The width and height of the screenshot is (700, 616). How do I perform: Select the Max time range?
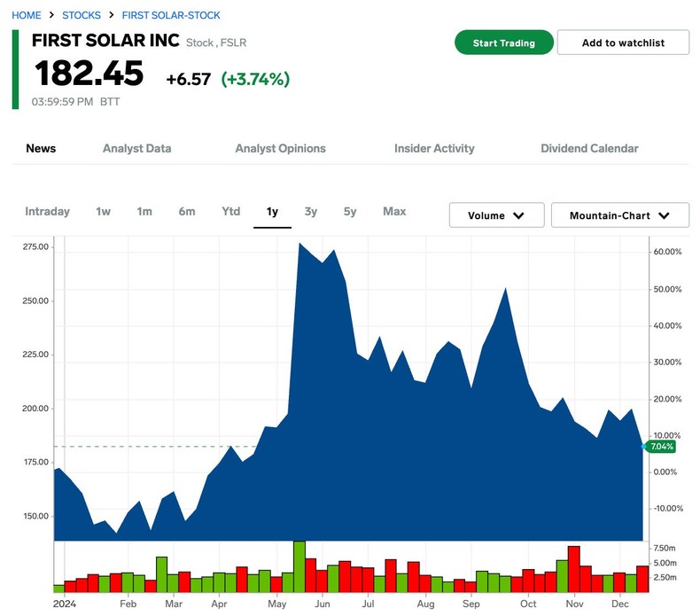[x=394, y=211]
